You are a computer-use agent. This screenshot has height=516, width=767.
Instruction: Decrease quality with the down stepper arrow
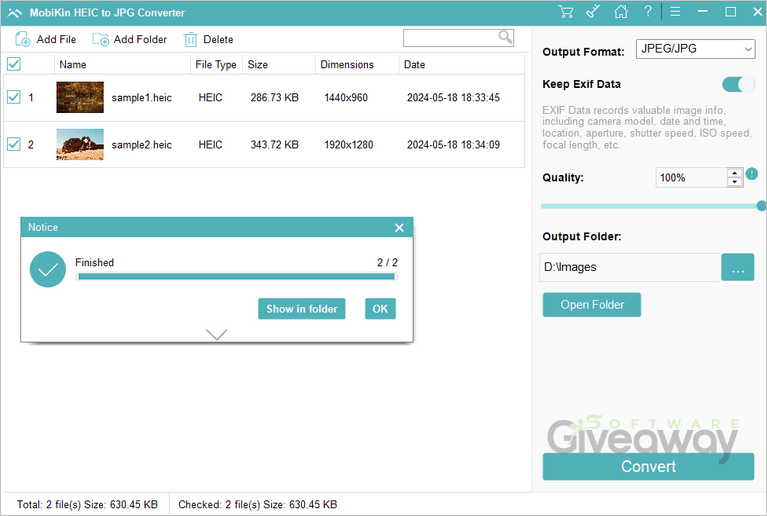pyautogui.click(x=735, y=182)
